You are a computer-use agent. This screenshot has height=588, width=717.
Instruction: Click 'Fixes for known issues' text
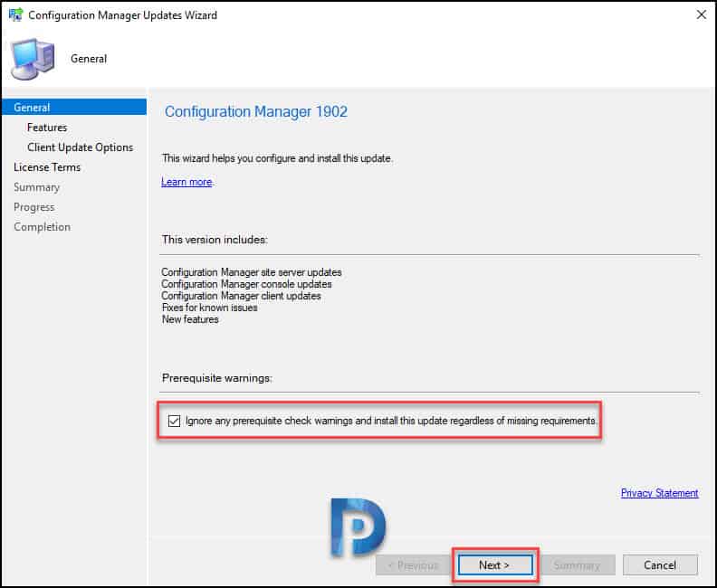click(x=209, y=308)
